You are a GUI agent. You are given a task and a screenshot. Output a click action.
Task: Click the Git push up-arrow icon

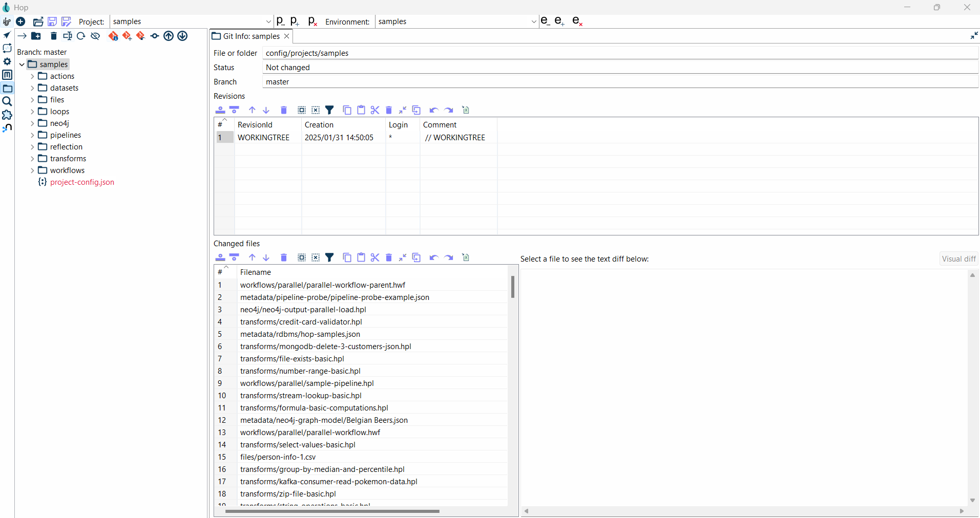169,36
